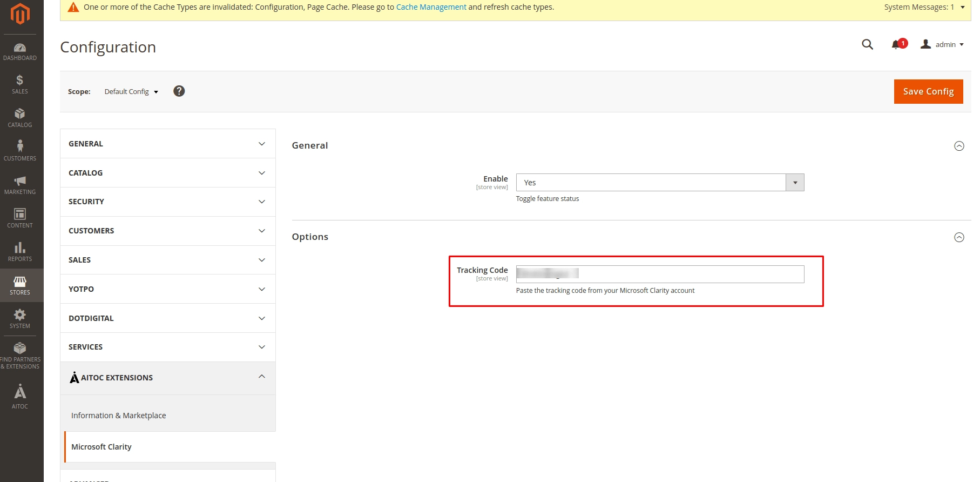Open the Reports sidebar menu

point(20,252)
